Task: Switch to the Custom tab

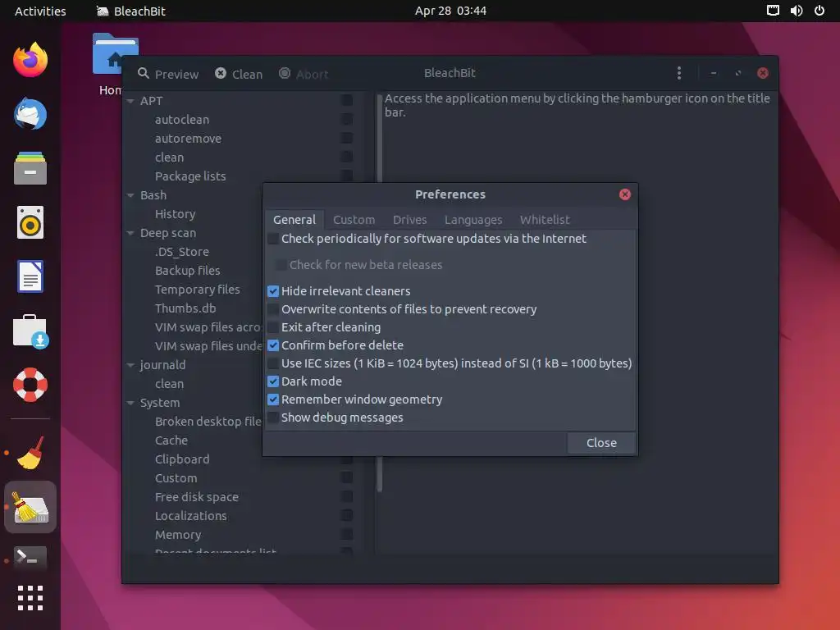Action: pos(354,220)
